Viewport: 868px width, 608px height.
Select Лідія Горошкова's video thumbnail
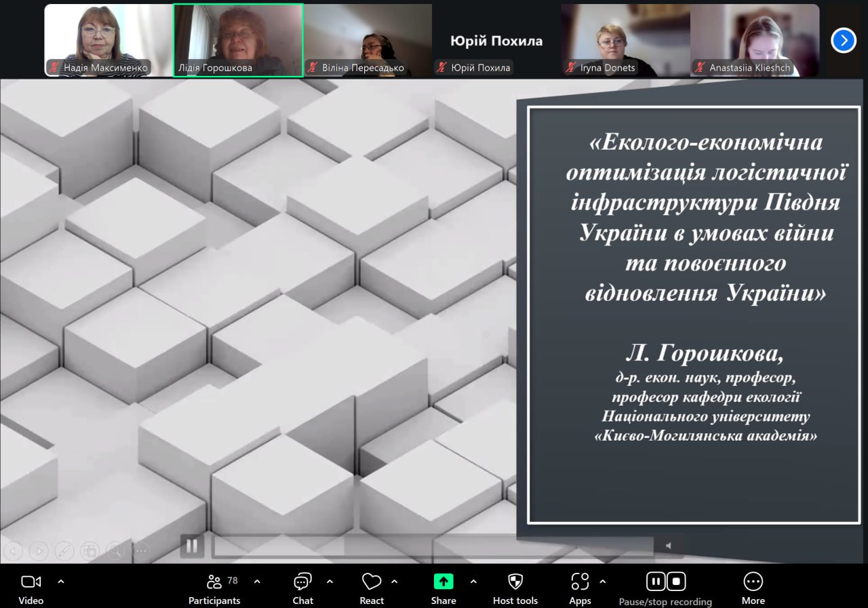(x=237, y=39)
